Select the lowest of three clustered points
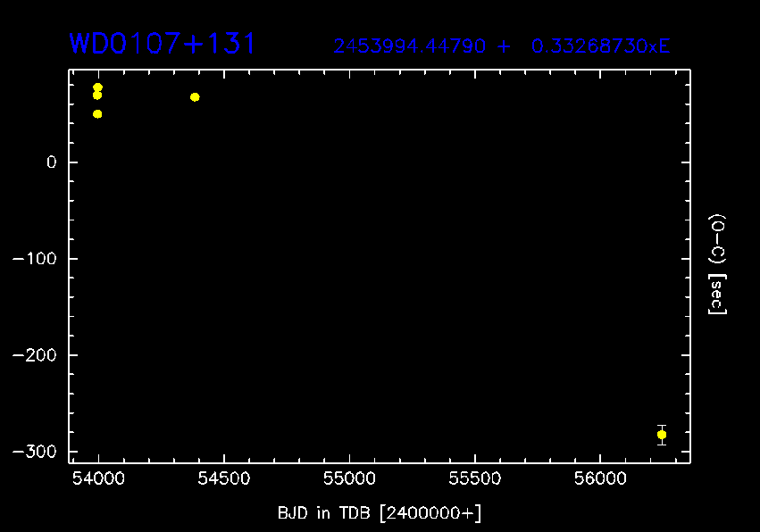This screenshot has height=532, width=760. 97,114
